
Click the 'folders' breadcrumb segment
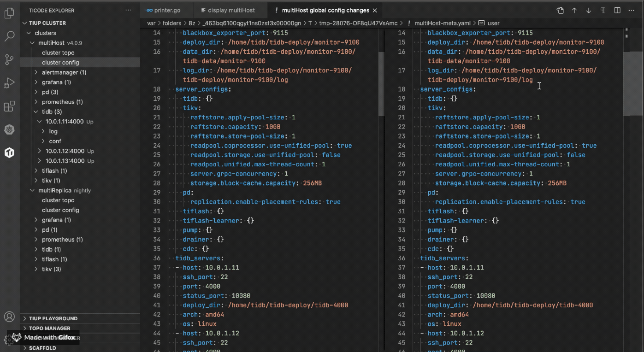pyautogui.click(x=172, y=23)
